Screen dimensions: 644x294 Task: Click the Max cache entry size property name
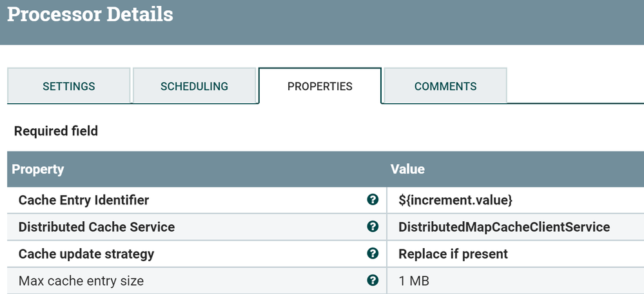pyautogui.click(x=81, y=281)
